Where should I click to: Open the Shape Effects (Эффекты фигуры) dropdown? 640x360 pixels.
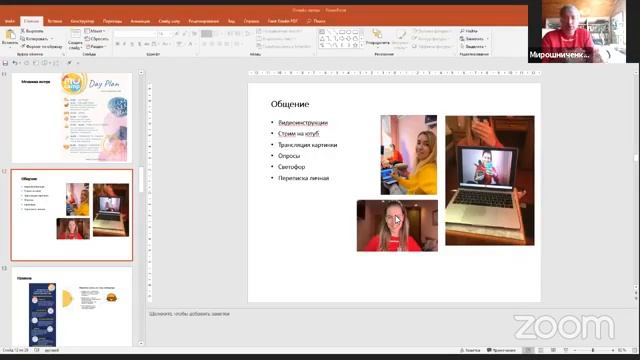click(432, 47)
